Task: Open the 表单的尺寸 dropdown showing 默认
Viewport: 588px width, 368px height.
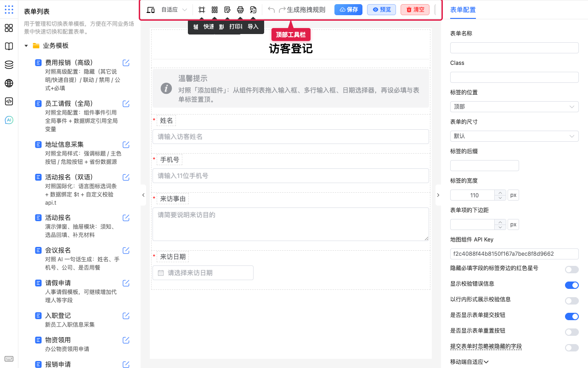Action: [x=514, y=136]
